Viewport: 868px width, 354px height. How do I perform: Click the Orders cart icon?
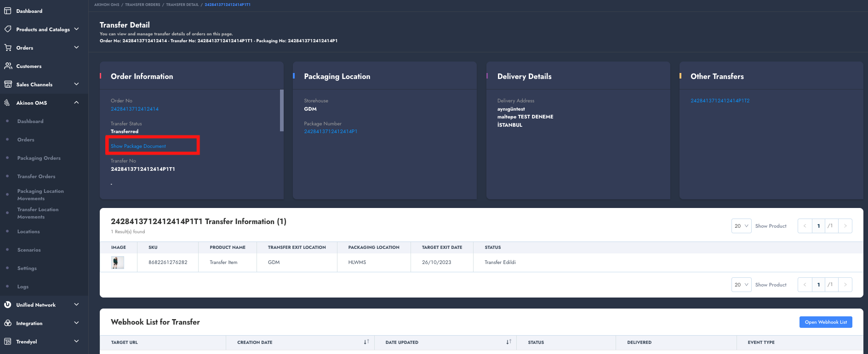tap(8, 48)
